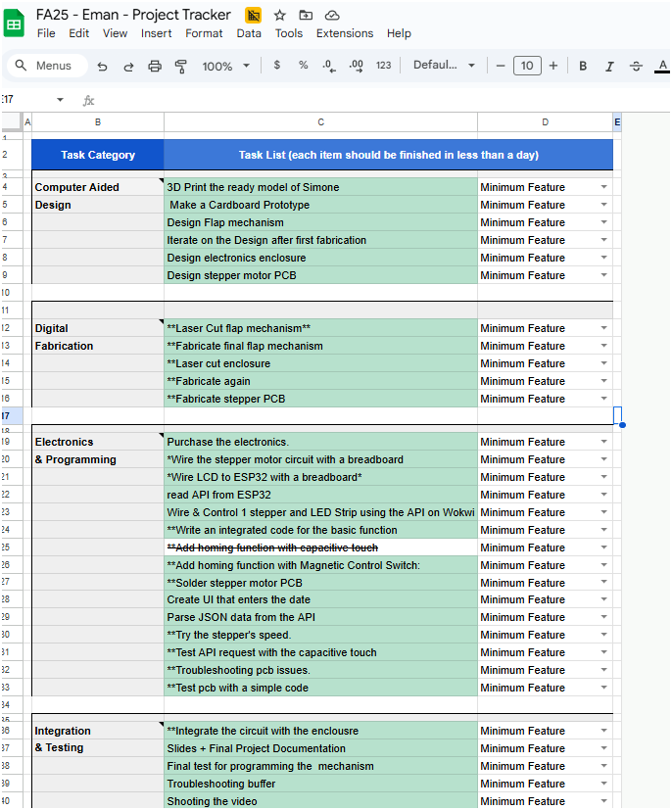Open dropdown for Laser cut enclosure row
The image size is (672, 810).
(x=603, y=363)
